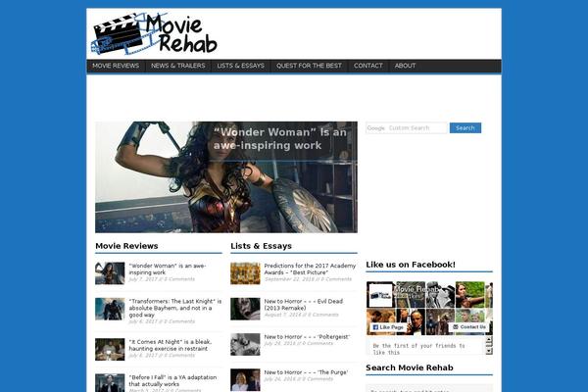This screenshot has width=588, height=392.
Task: Open the Movie Reviews menu
Action: click(116, 66)
